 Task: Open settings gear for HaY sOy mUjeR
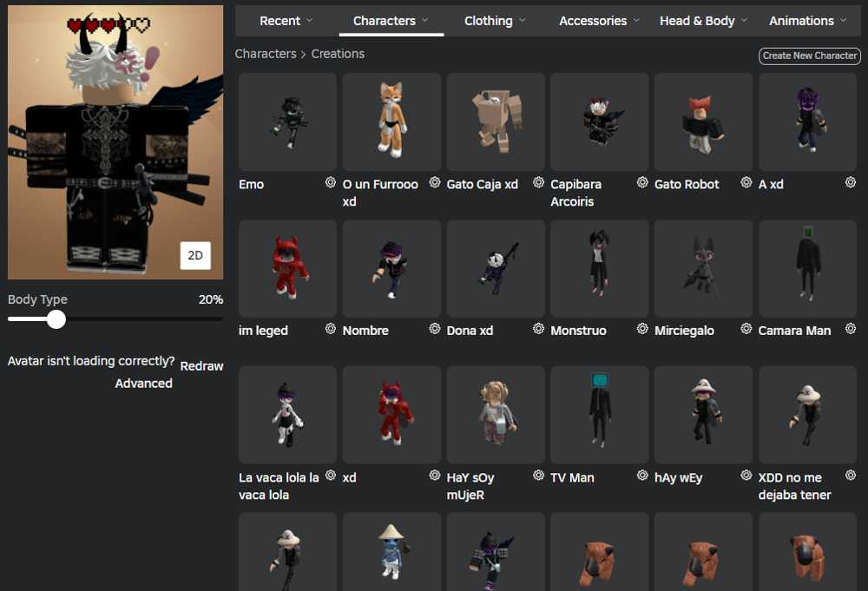[538, 475]
